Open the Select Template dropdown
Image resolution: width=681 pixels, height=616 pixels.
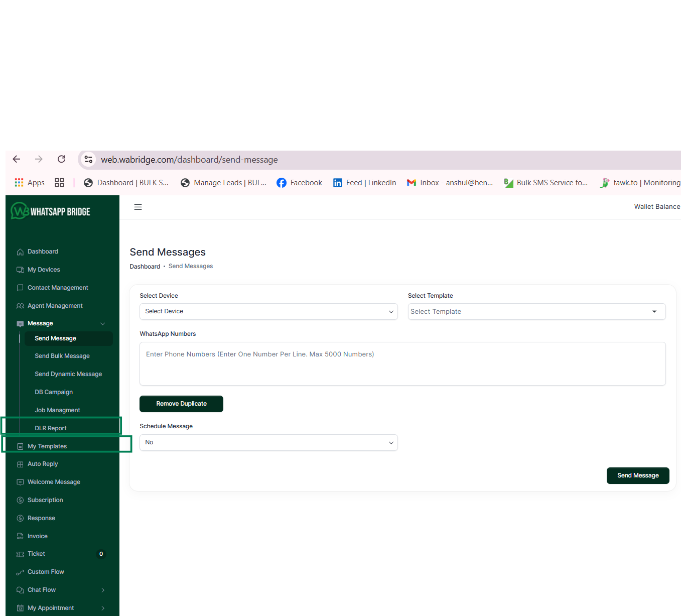(x=536, y=311)
